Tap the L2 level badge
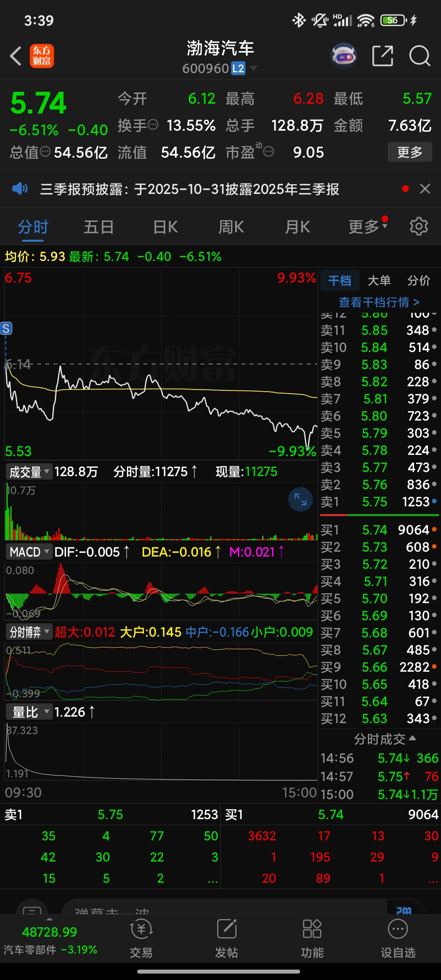The height and width of the screenshot is (980, 441). pyautogui.click(x=238, y=69)
